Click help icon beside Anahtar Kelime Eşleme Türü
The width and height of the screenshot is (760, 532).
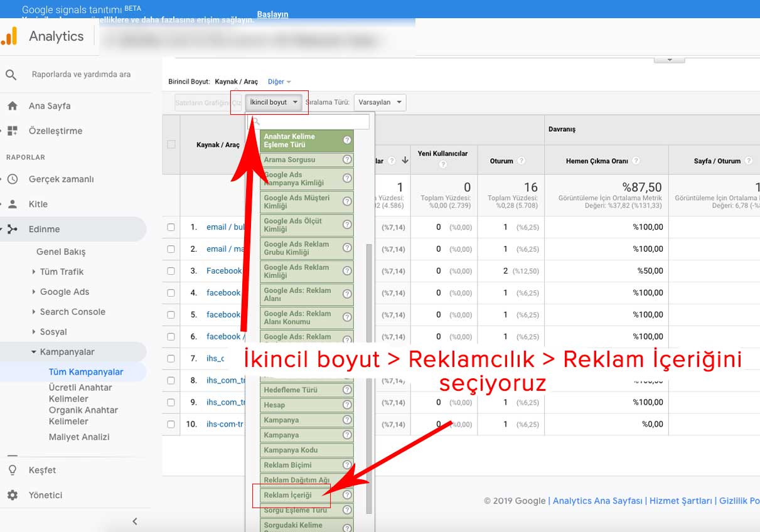coord(347,140)
